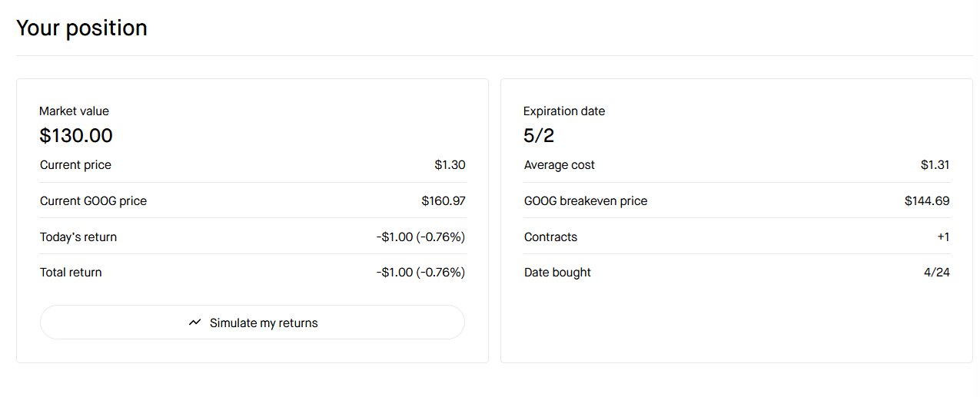Click the 4/24 Date bought value
The height and width of the screenshot is (397, 980).
click(x=937, y=273)
